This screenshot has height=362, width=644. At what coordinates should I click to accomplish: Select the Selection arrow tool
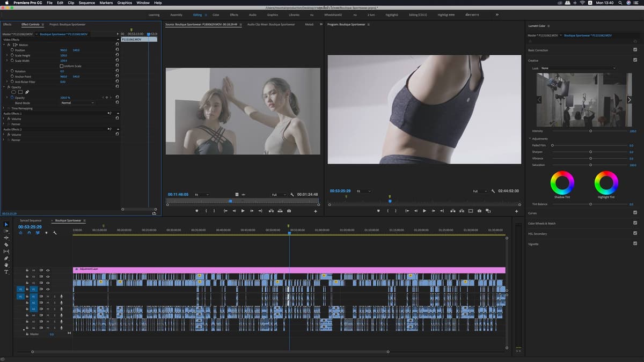(x=6, y=224)
